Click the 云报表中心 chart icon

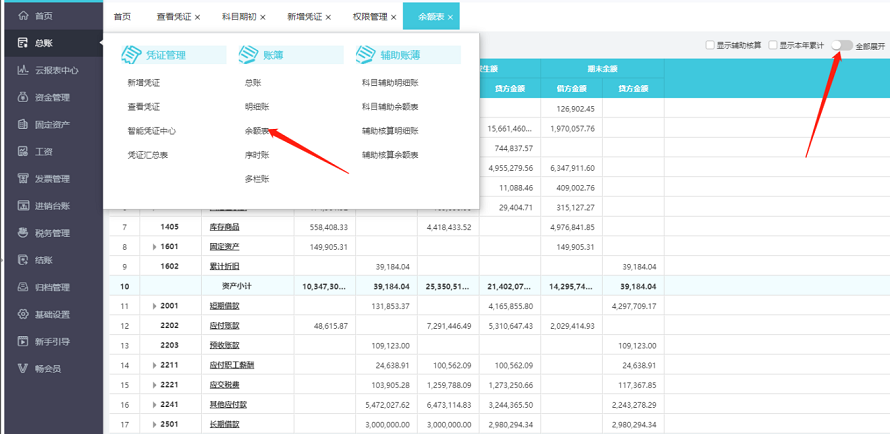(x=23, y=70)
